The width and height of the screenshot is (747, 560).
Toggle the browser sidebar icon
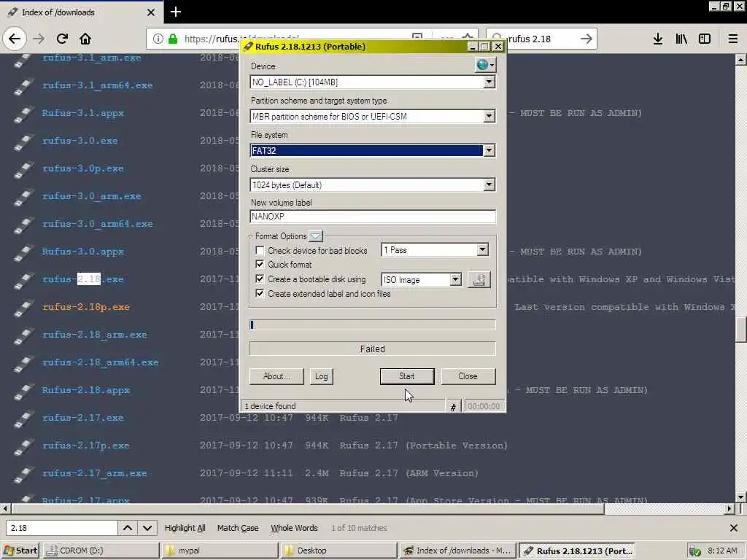[x=705, y=39]
